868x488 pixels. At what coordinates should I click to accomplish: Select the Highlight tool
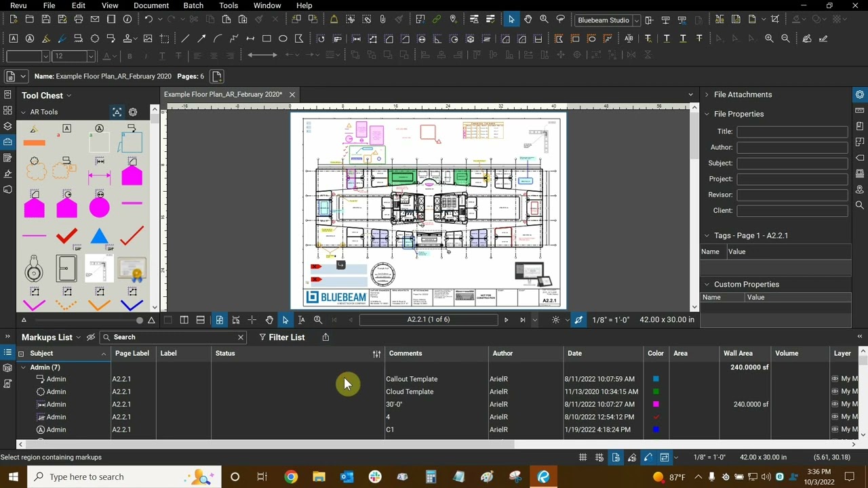pos(46,39)
